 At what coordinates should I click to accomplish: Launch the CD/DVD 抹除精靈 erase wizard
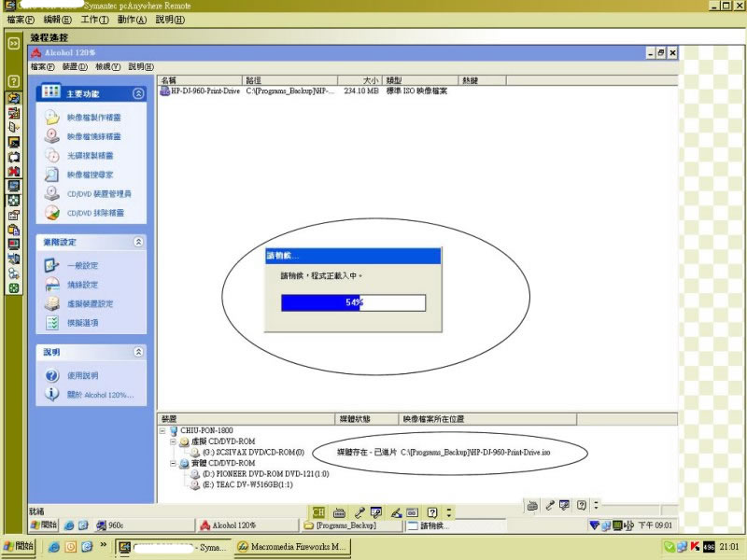tap(95, 213)
